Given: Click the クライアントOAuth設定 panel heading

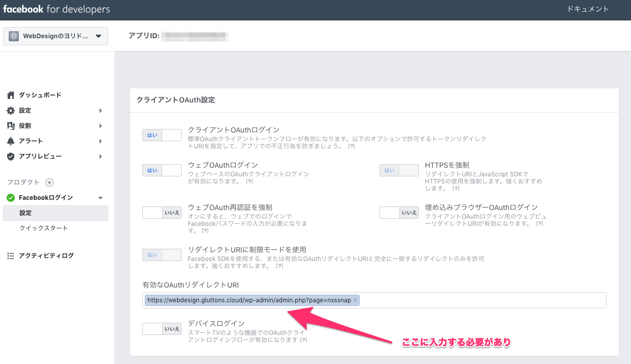Looking at the screenshot, I should [x=175, y=100].
